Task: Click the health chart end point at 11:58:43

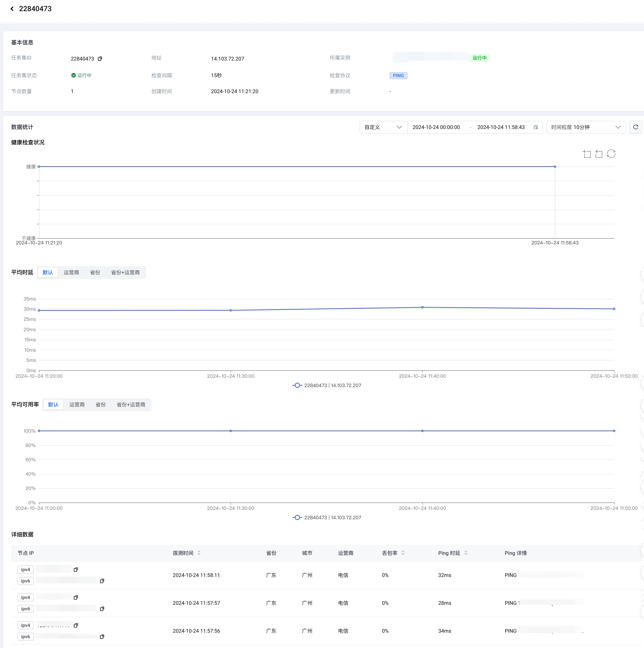Action: pos(555,166)
